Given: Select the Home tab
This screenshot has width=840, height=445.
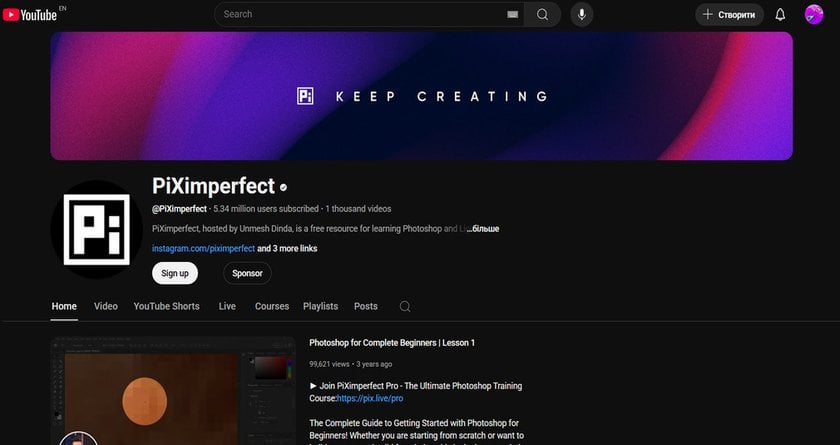Looking at the screenshot, I should (64, 306).
